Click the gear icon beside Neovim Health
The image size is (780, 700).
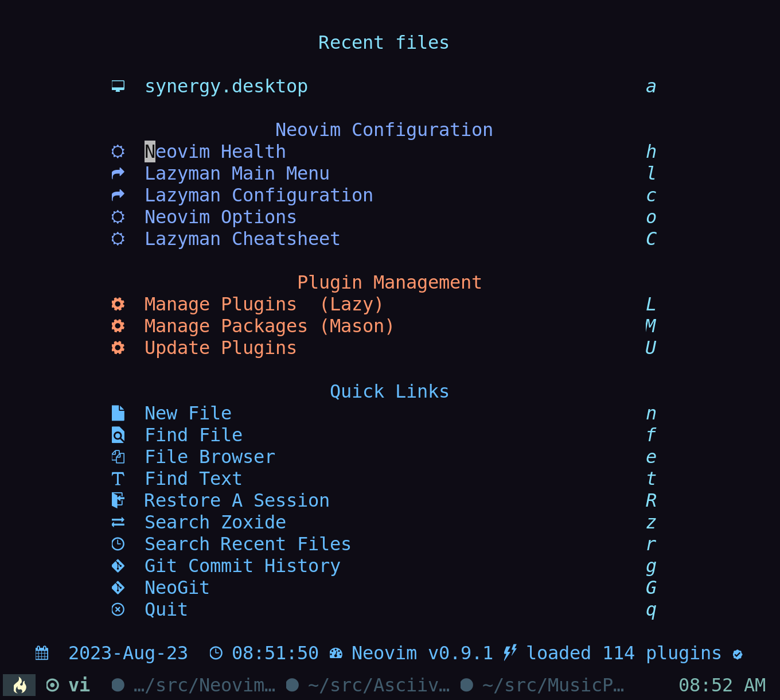[118, 151]
